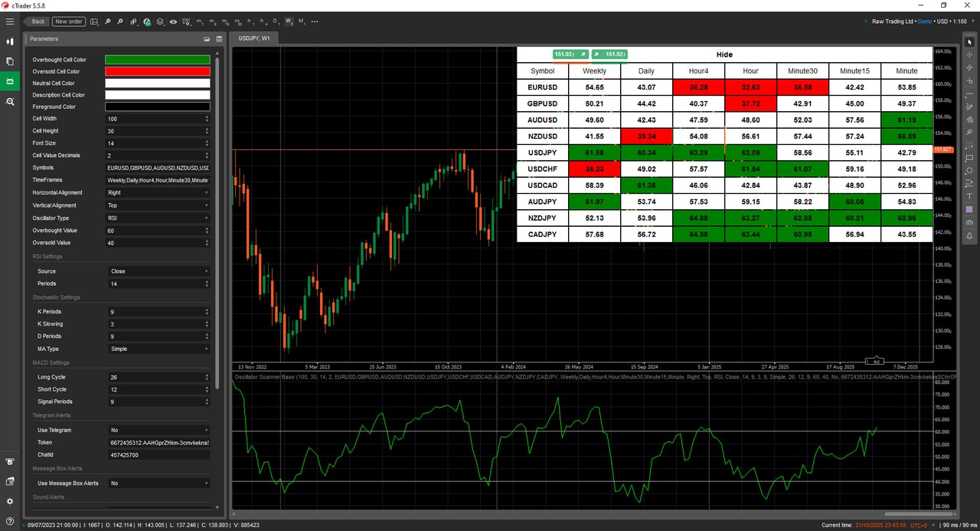
Task: Click the zoom out magnifier in toolbar
Action: [x=120, y=21]
